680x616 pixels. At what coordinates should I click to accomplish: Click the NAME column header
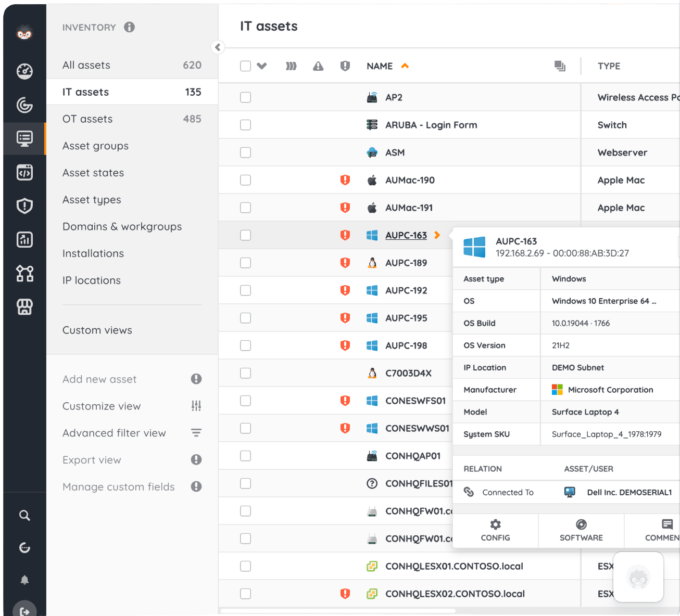(380, 66)
